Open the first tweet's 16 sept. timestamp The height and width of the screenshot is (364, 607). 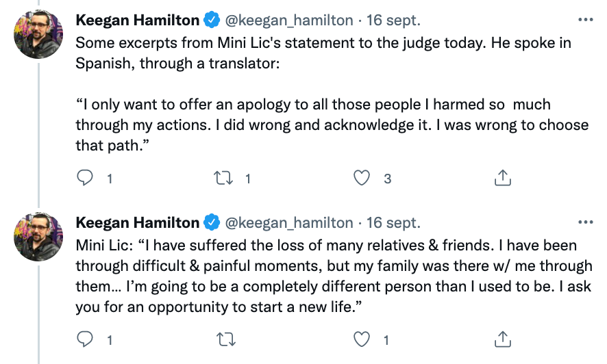pos(394,21)
